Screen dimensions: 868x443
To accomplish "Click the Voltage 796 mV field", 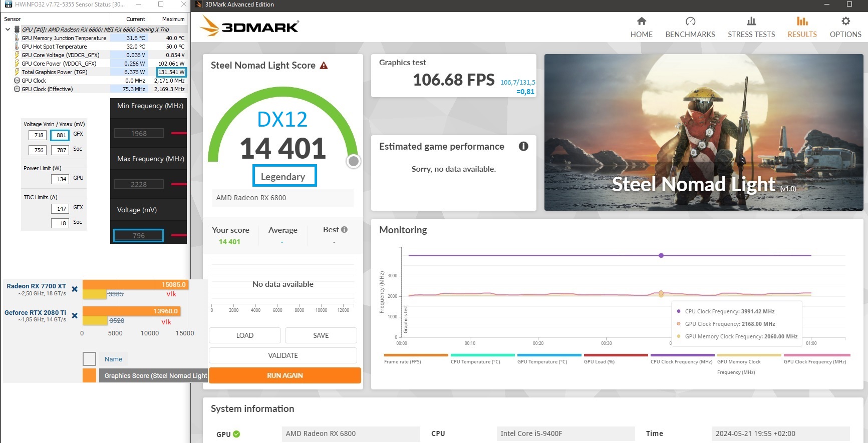I will 139,235.
